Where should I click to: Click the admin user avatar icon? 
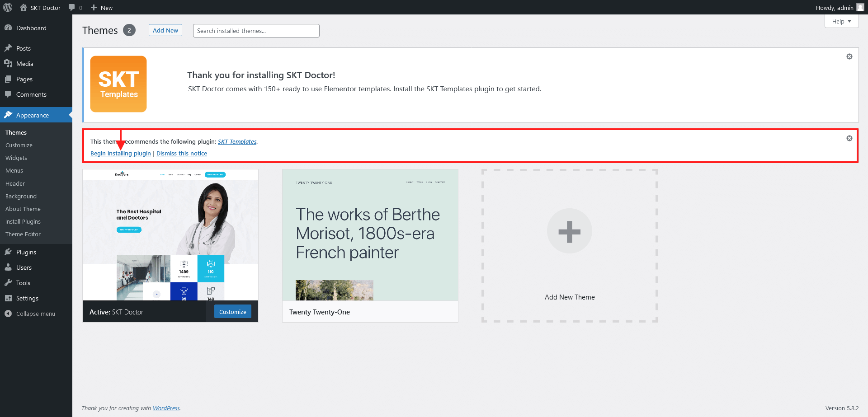860,7
